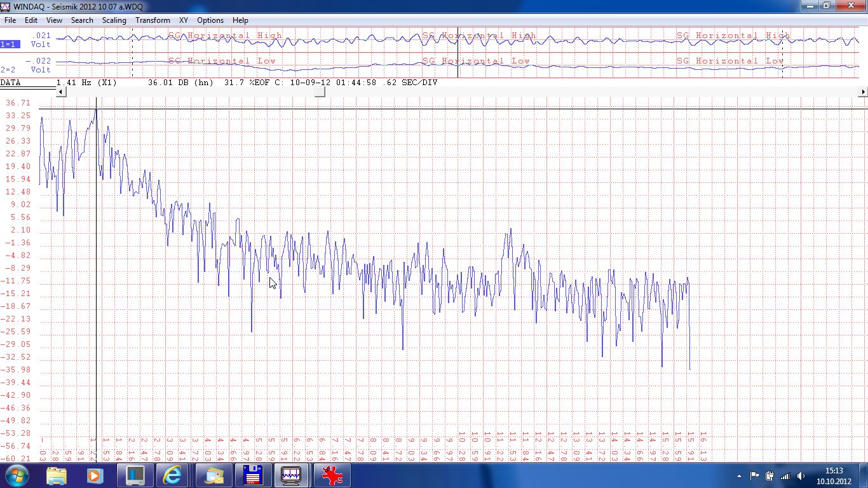Open the WINDAQ waveform app in taskbar
The width and height of the screenshot is (868, 488).
pos(291,475)
